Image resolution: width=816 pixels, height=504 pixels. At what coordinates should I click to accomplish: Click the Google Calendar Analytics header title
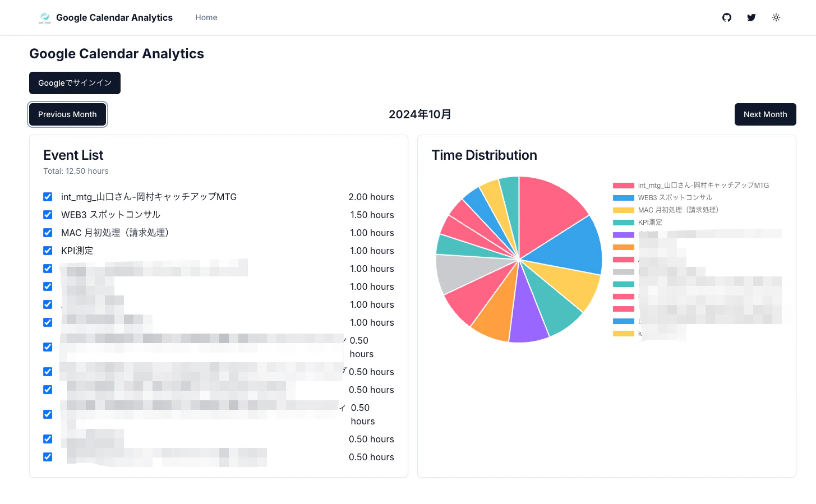coord(114,17)
